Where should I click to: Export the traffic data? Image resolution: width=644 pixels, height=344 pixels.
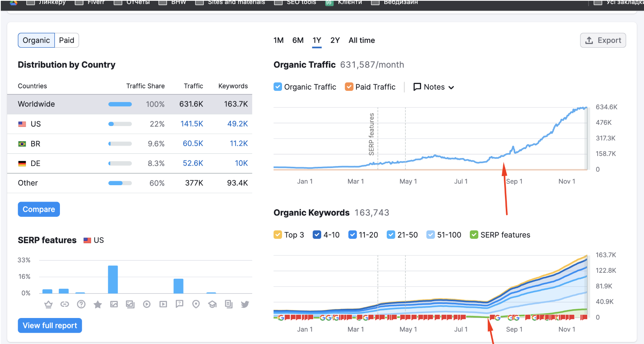point(603,40)
